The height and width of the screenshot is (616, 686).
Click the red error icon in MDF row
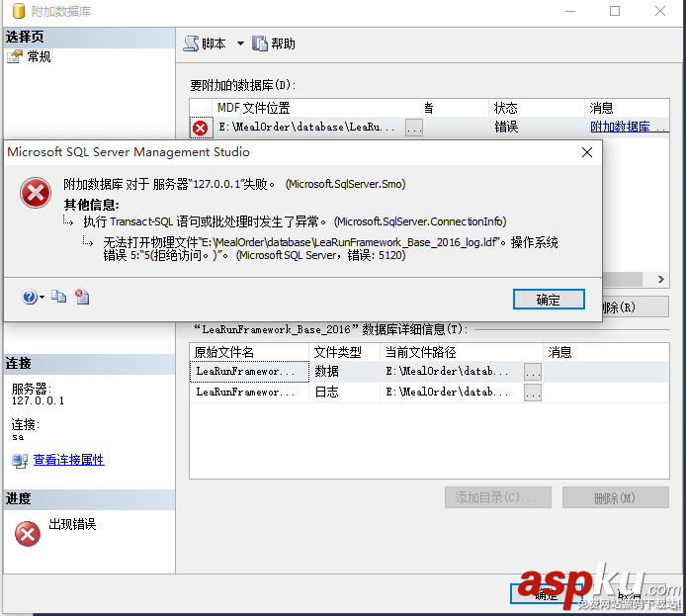[x=201, y=128]
